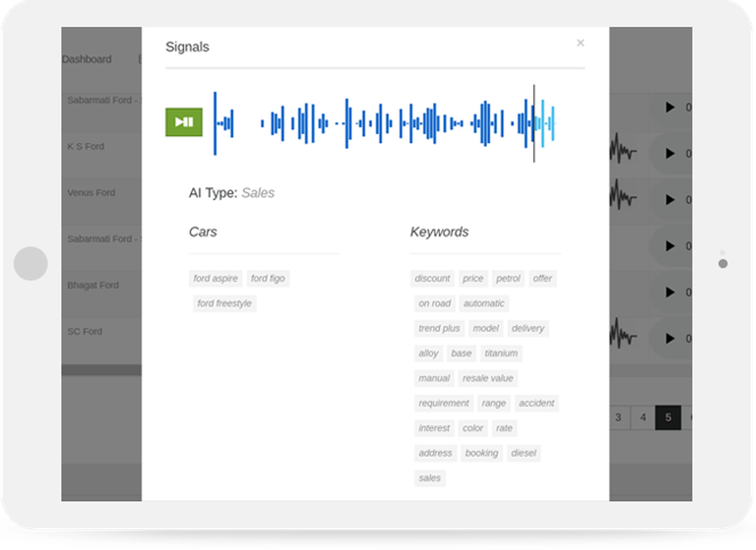Click the 'Signals' dialog title
This screenshot has height=550, width=756.
(187, 47)
